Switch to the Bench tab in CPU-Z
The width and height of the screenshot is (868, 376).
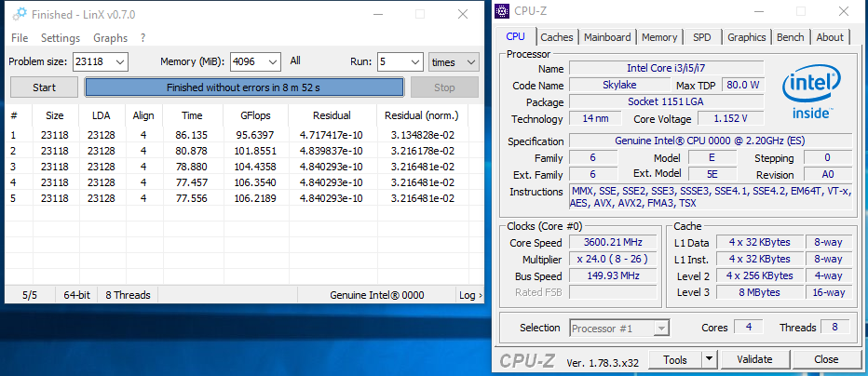tap(790, 37)
